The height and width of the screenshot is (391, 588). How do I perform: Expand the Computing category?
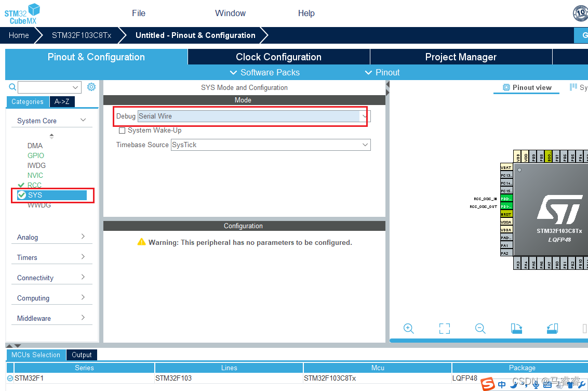[x=52, y=298]
